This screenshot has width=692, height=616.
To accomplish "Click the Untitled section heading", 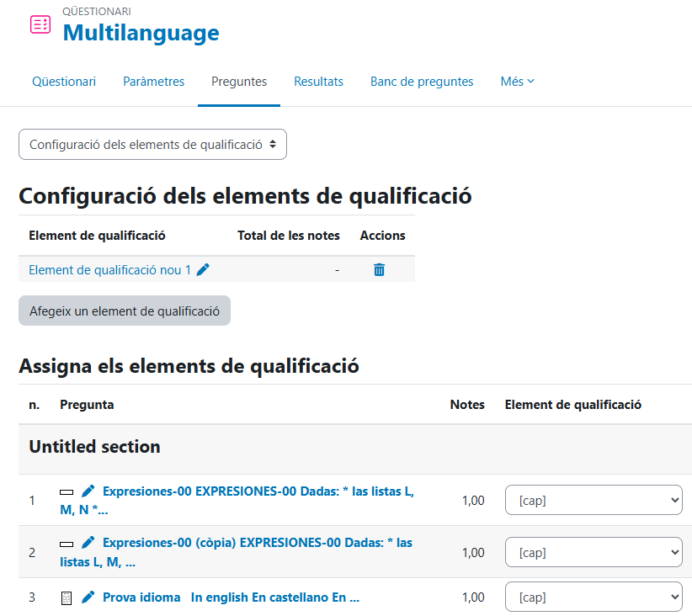I will [x=94, y=447].
